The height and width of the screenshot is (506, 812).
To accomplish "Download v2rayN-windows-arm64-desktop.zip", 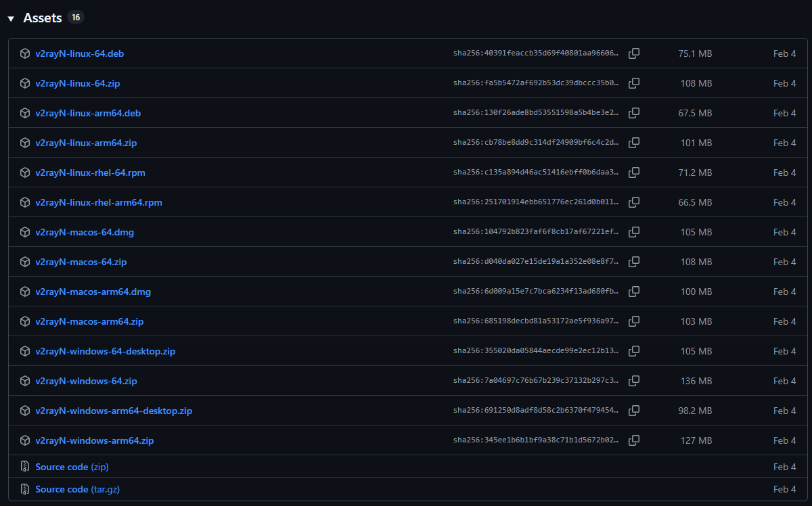I will (x=114, y=411).
